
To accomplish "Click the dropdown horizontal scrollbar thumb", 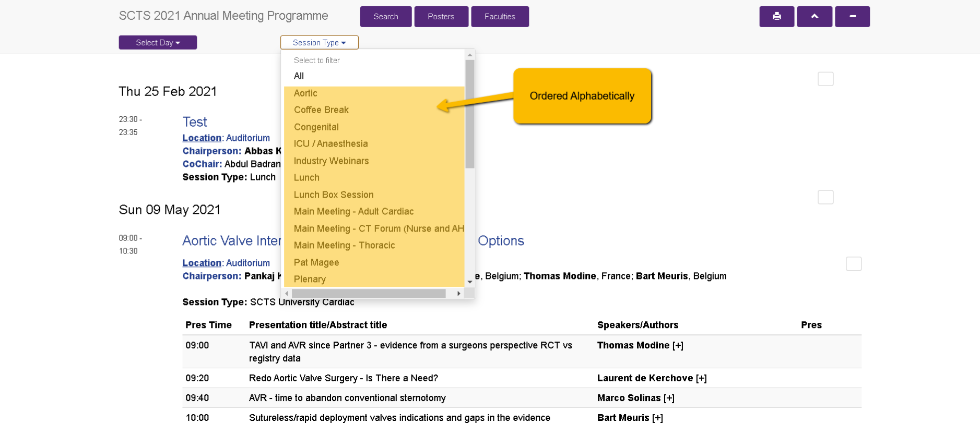I will click(x=369, y=294).
